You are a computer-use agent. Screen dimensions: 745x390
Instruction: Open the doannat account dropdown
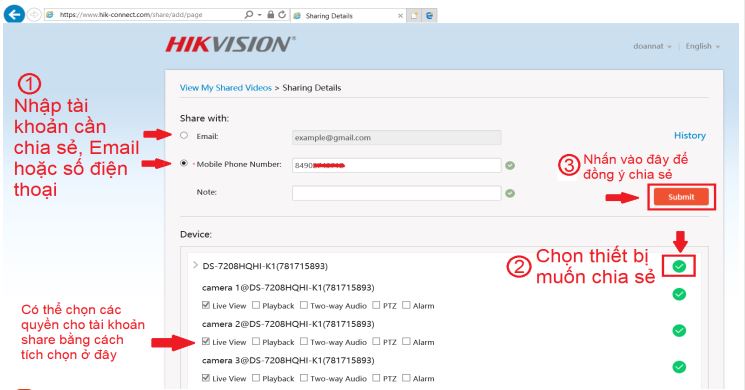tap(652, 46)
